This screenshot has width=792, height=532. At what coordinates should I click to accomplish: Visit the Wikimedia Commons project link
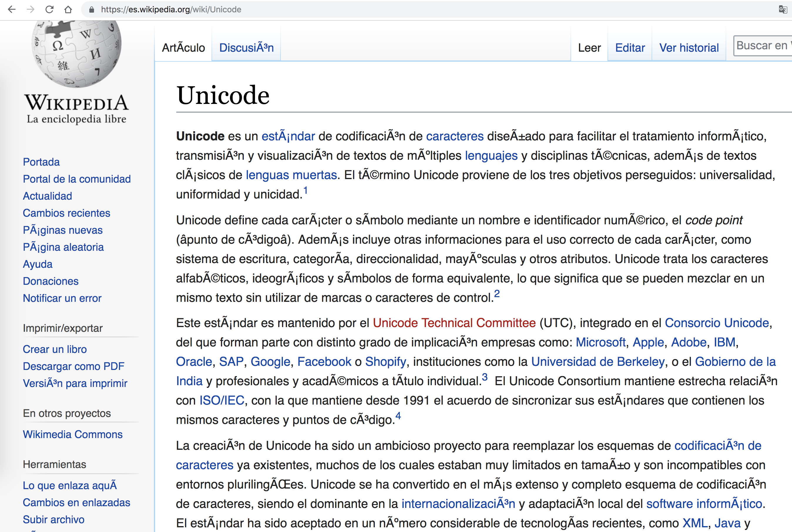click(x=72, y=434)
